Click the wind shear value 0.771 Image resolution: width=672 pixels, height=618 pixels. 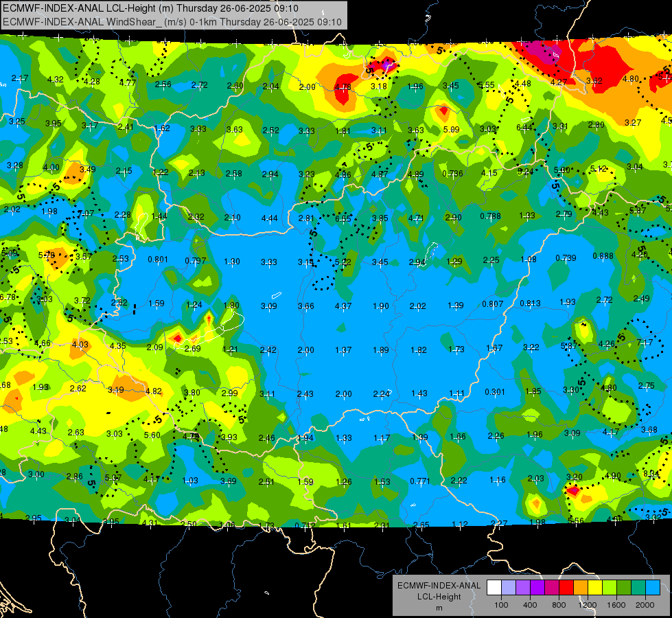point(420,481)
